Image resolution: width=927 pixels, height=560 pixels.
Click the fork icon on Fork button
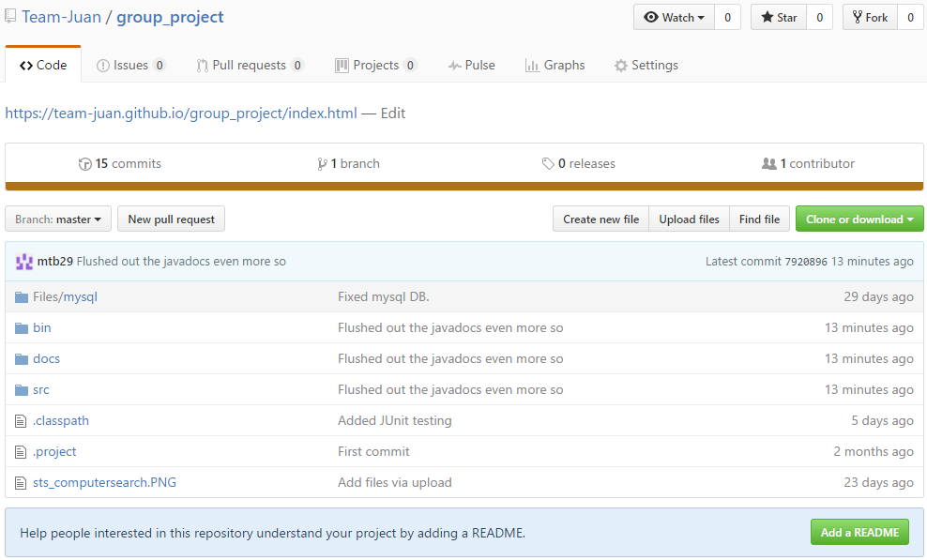[858, 17]
